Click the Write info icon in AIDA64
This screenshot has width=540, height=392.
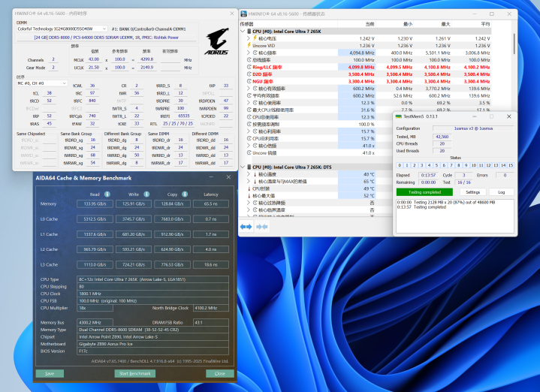pyautogui.click(x=146, y=194)
